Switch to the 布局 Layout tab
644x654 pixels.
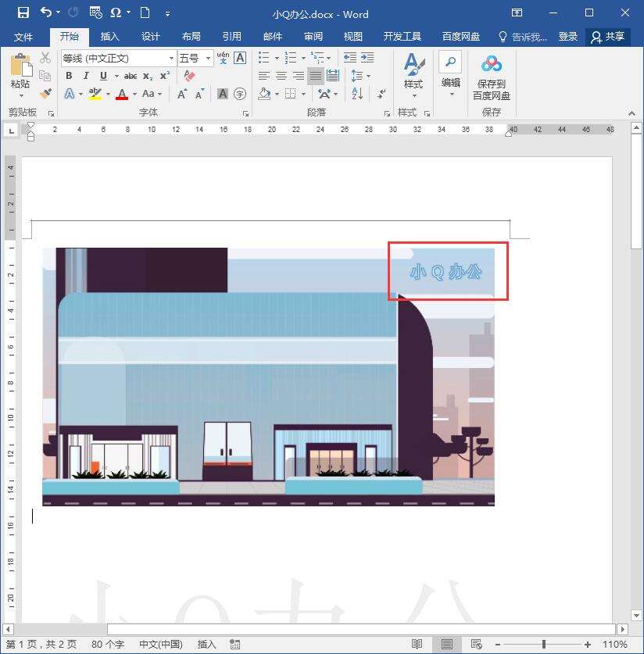click(x=191, y=37)
